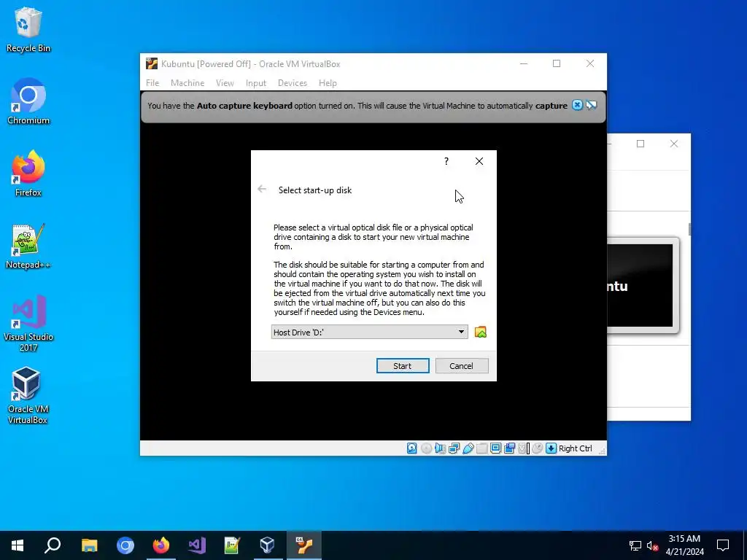This screenshot has height=560, width=747.
Task: Click the Right Ctrl host key label
Action: (x=576, y=448)
